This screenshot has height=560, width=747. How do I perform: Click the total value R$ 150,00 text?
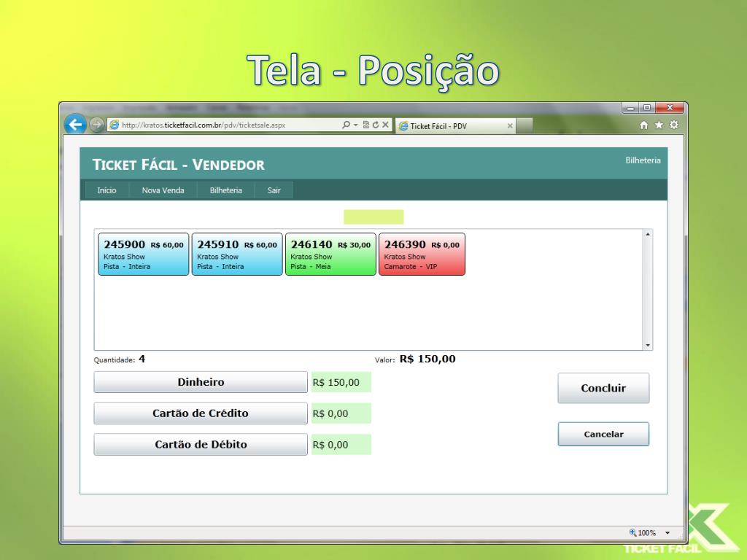pos(427,359)
